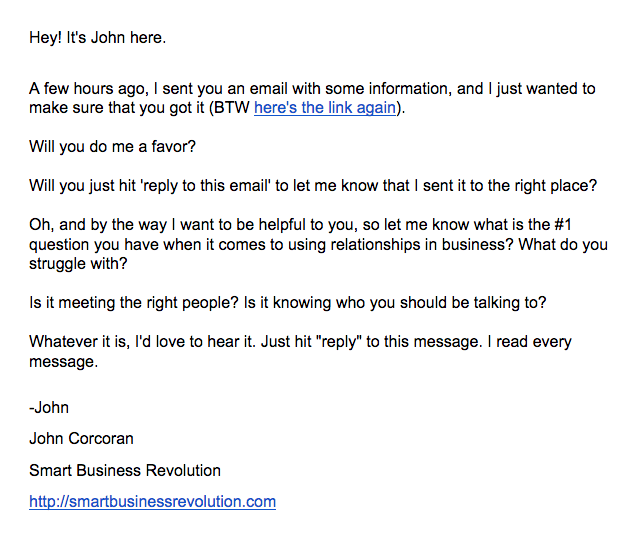Click the text "make sure that you got it"
625x548 pixels.
point(117,108)
